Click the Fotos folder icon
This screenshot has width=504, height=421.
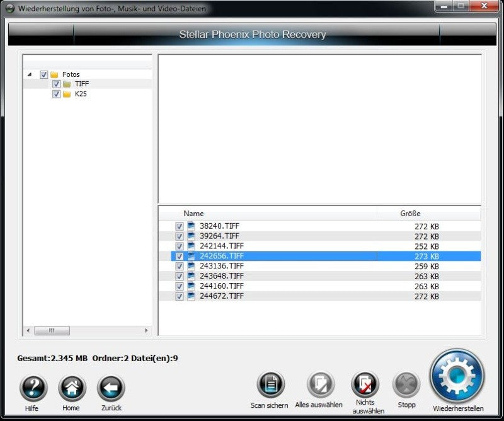click(x=54, y=74)
